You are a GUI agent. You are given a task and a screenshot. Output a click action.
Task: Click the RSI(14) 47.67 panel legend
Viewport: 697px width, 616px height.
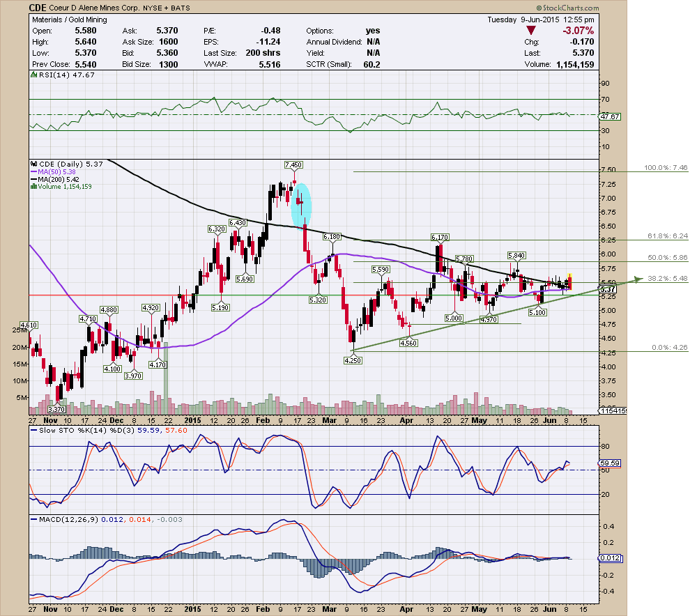(x=67, y=75)
